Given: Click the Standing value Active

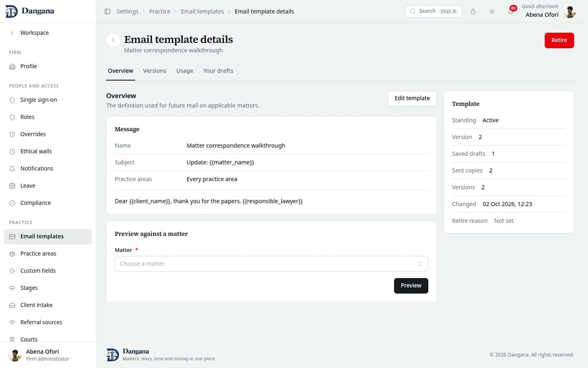Looking at the screenshot, I should coord(490,120).
